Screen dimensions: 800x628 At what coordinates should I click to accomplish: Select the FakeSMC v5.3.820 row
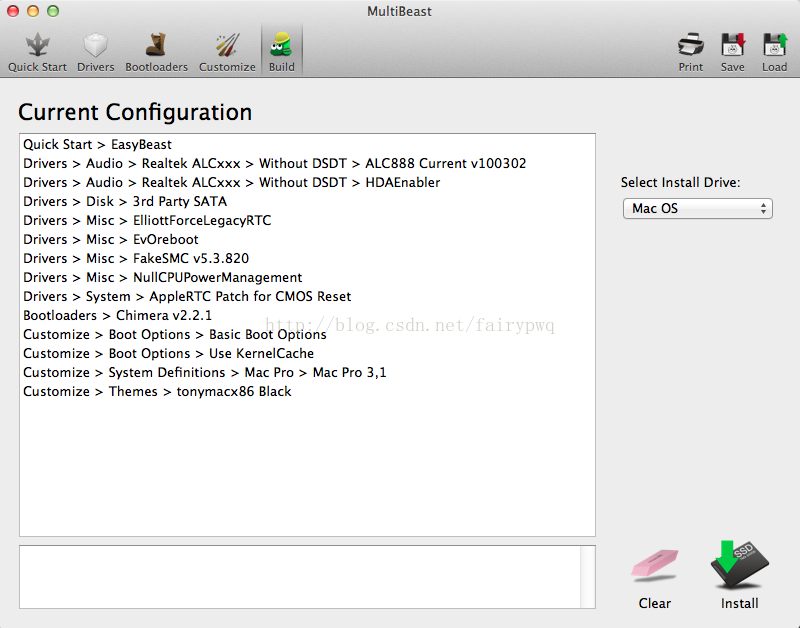[307, 258]
